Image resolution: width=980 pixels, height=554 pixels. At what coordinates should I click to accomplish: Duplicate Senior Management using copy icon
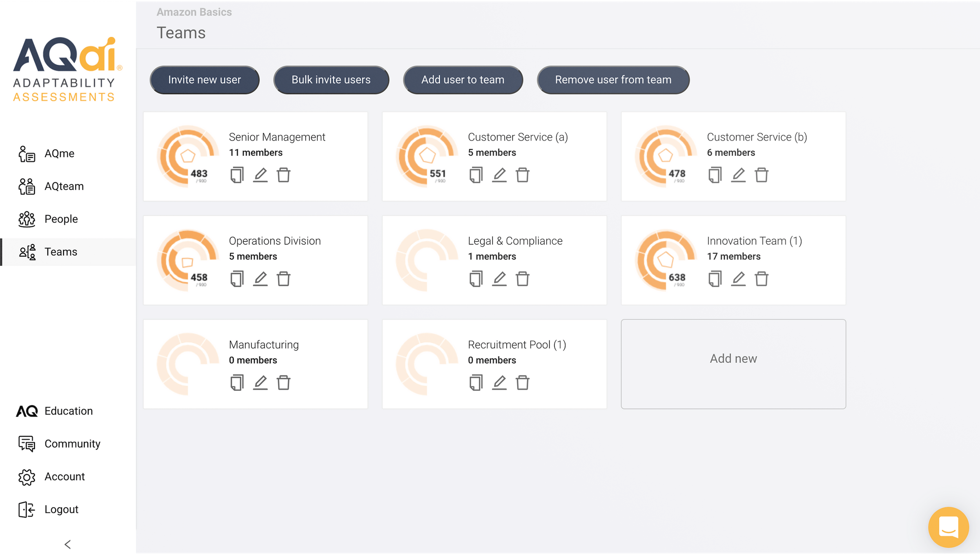tap(237, 175)
